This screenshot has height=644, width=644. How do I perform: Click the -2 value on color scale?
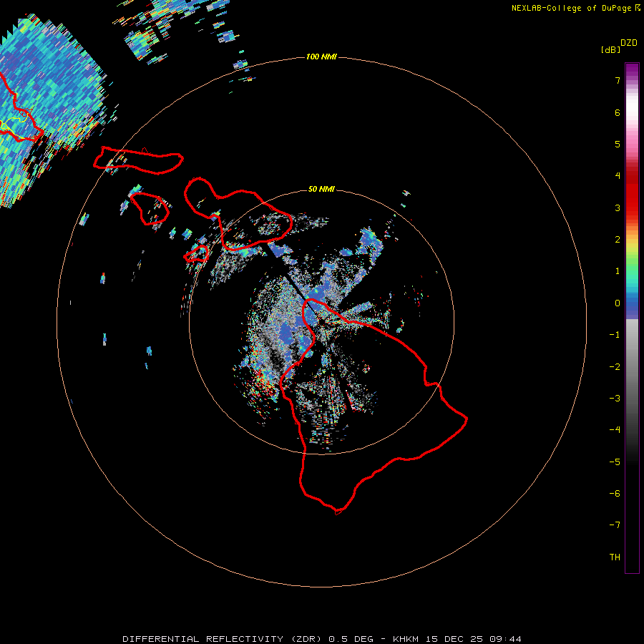(x=615, y=367)
